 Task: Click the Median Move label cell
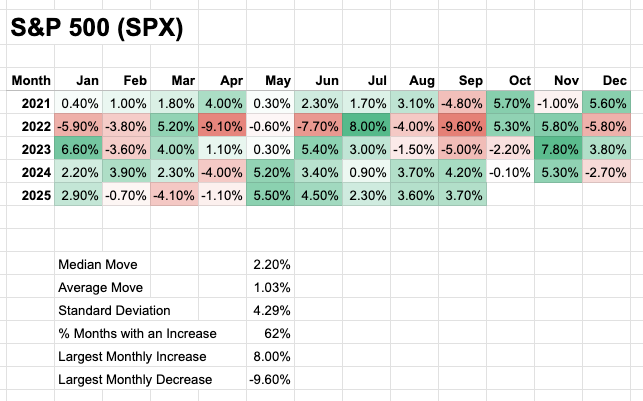[x=96, y=264]
